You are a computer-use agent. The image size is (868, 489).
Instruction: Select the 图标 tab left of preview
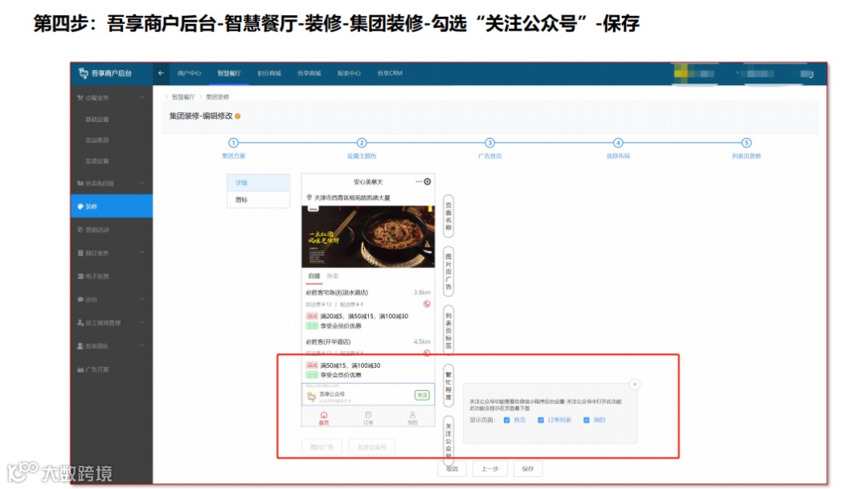259,200
